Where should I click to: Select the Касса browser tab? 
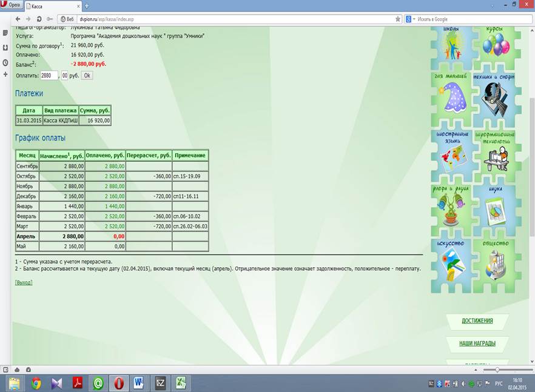pos(53,6)
